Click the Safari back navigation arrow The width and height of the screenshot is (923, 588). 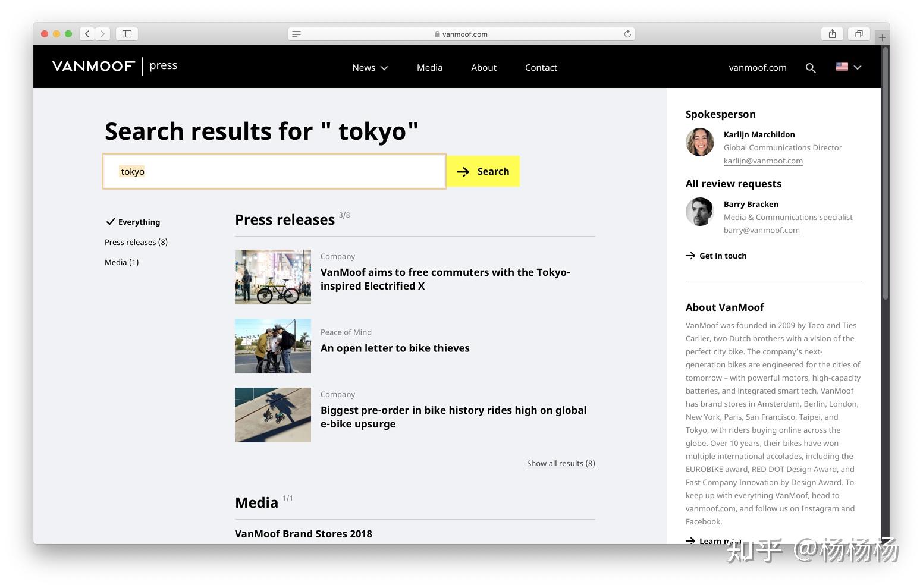[87, 34]
